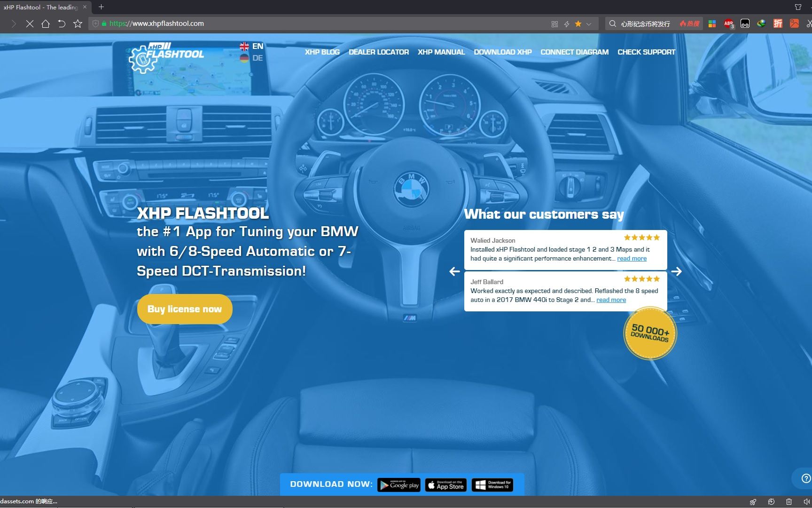Open the QR code icon in address bar

554,24
